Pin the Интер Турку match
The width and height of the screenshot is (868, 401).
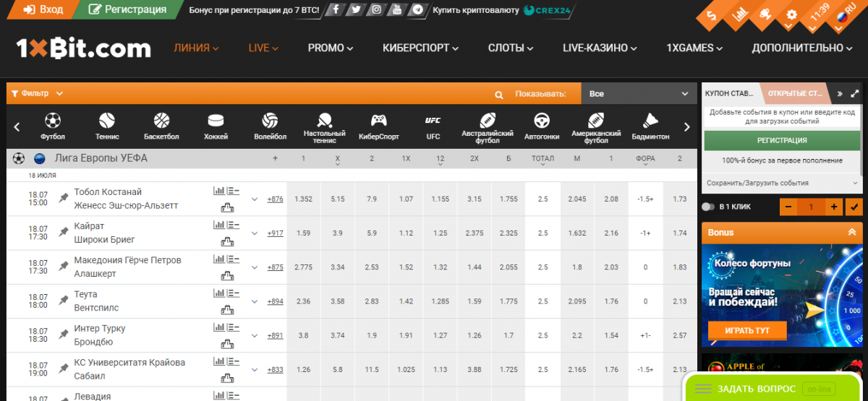[64, 335]
